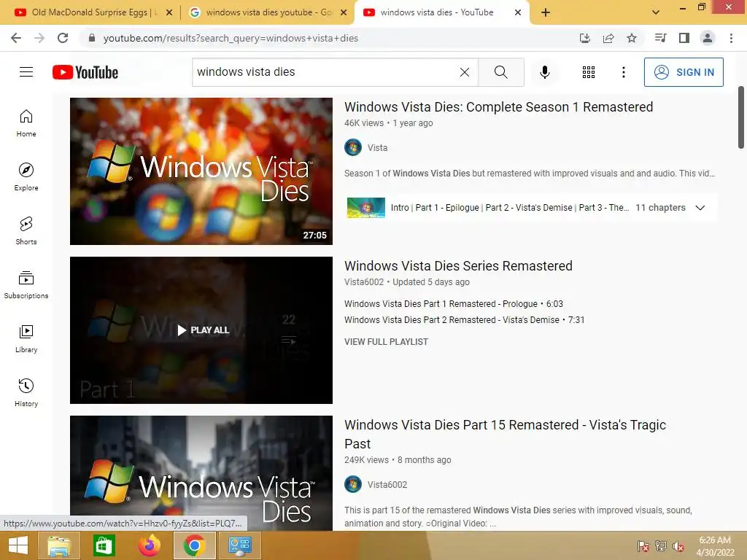Click the Chrome taskbar icon
Image resolution: width=747 pixels, height=560 pixels.
(x=194, y=545)
